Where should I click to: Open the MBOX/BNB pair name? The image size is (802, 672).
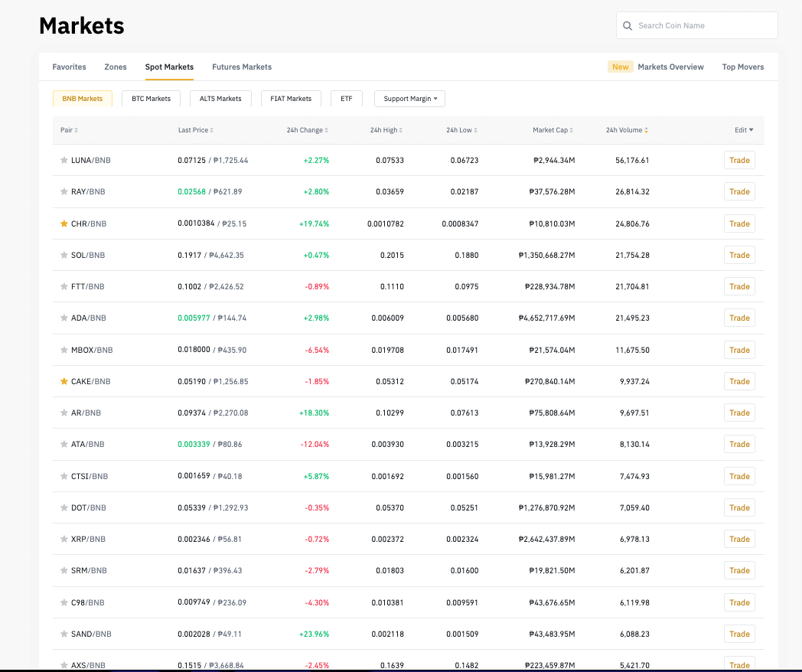pyautogui.click(x=92, y=350)
